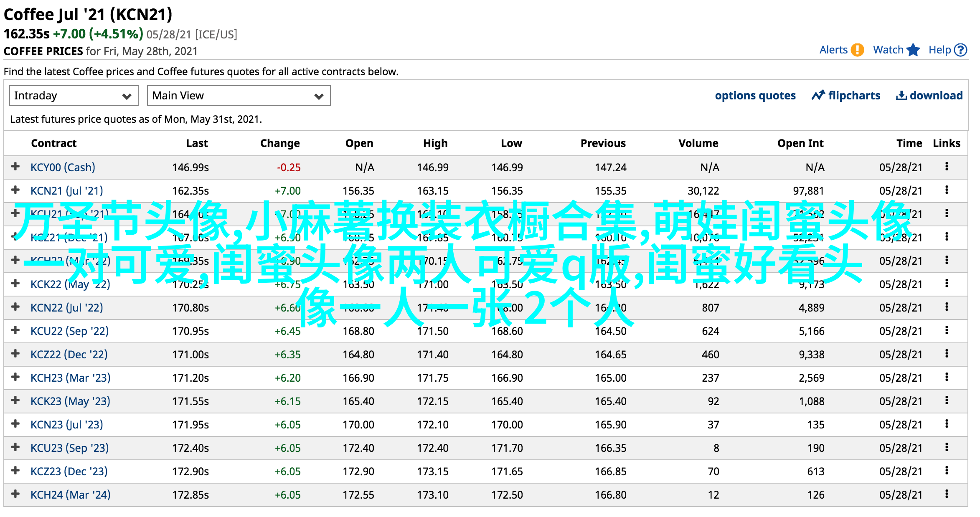Open the KCU23 (Sep '23) contract link
The image size is (980, 517).
(69, 448)
